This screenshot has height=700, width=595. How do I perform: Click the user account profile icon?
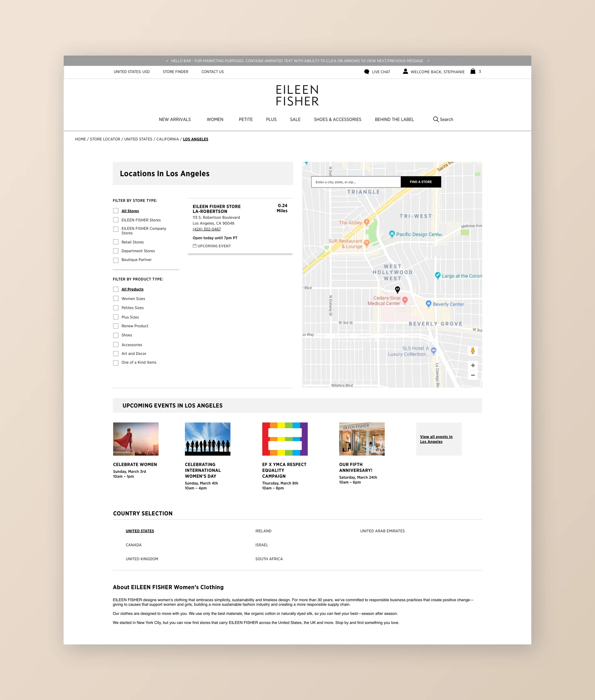406,71
